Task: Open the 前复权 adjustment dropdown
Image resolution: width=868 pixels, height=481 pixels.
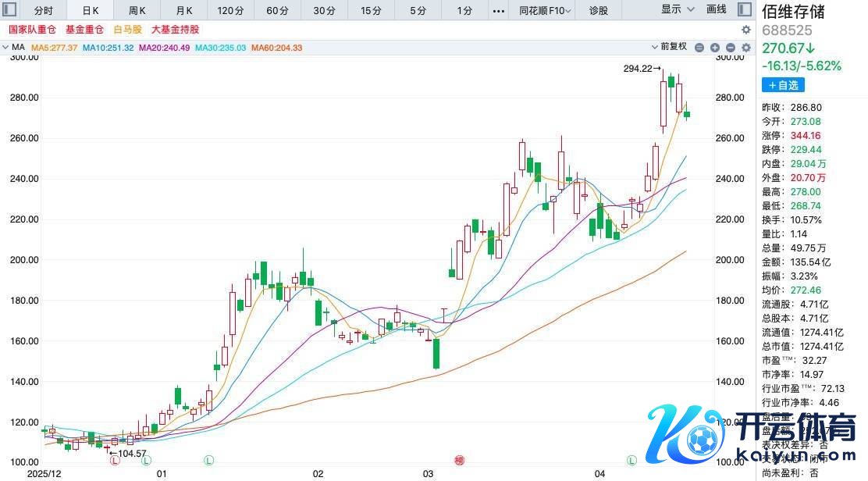Action: click(668, 47)
